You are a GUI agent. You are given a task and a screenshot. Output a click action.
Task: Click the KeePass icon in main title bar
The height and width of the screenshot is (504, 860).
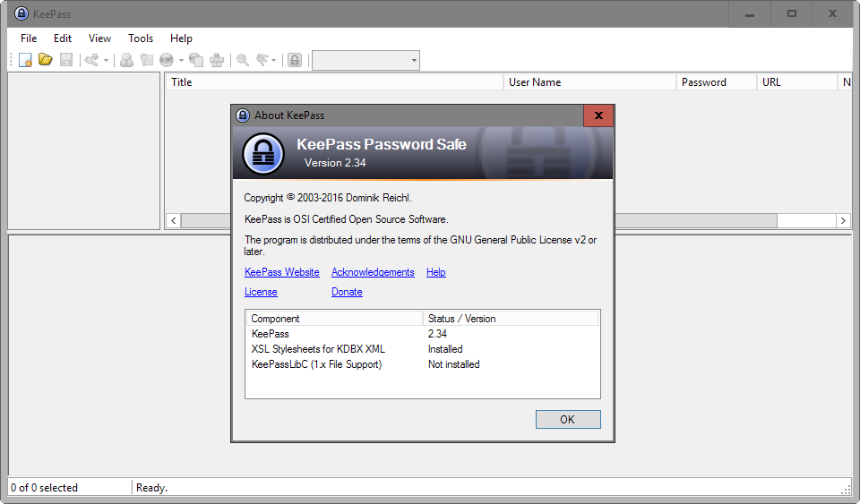21,13
